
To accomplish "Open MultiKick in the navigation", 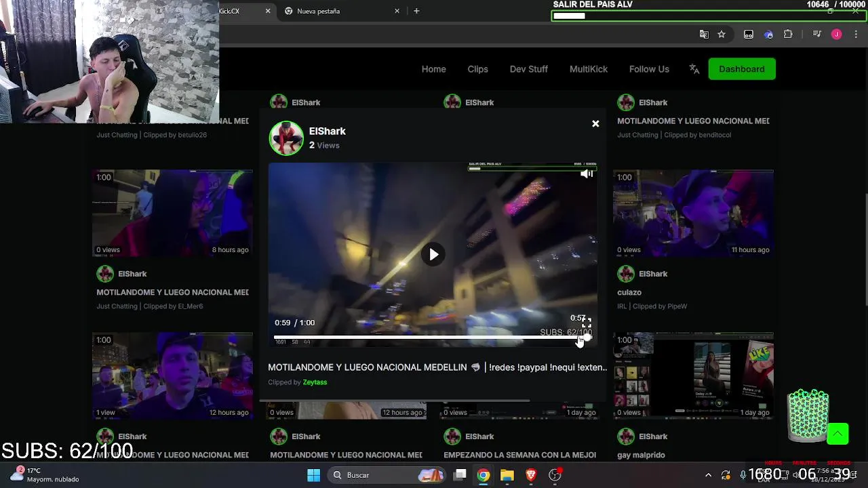I will 588,69.
